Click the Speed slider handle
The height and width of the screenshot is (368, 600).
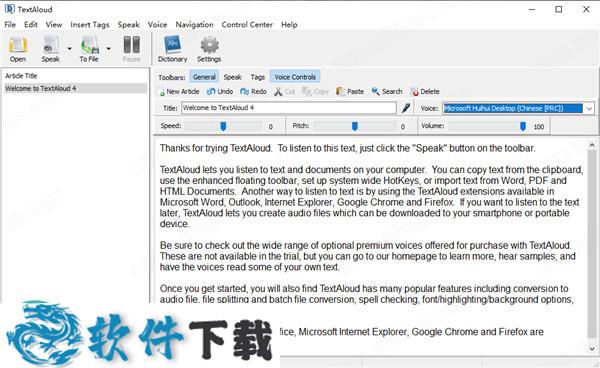[x=223, y=126]
